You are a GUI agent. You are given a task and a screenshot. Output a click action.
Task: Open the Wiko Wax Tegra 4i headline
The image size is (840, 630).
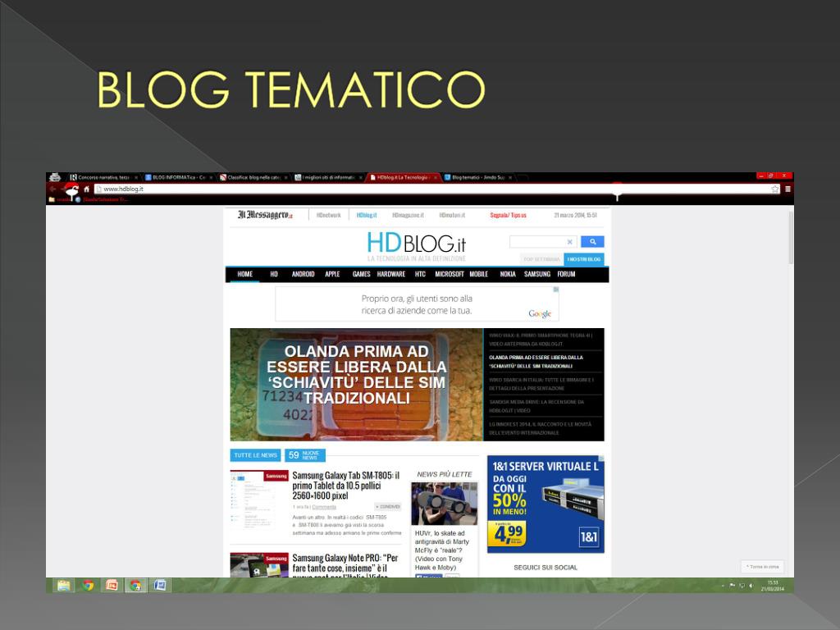pyautogui.click(x=541, y=340)
